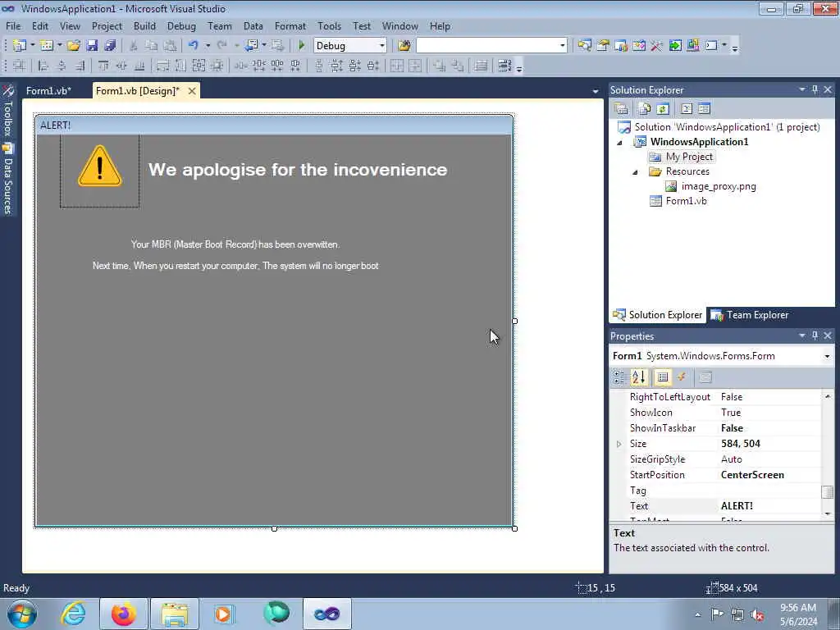Open the Data Sources side panel
The width and height of the screenshot is (840, 630).
pos(7,180)
